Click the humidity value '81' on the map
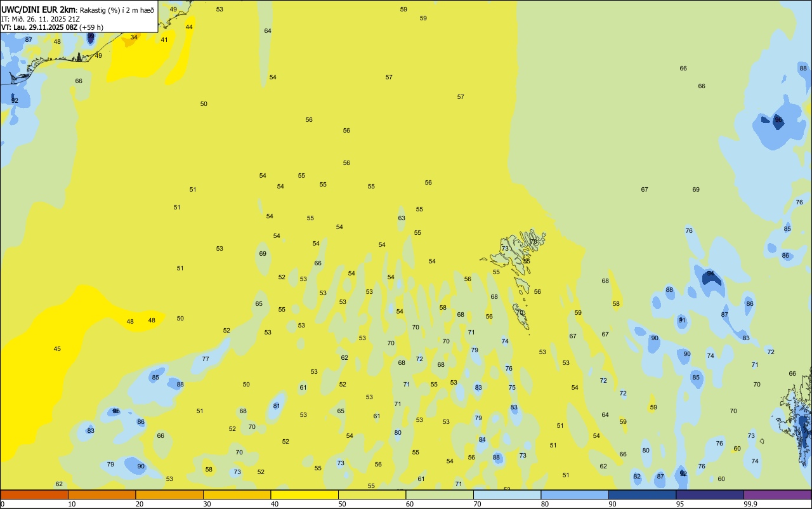Screen dimensions: 812x509 [x=277, y=406]
